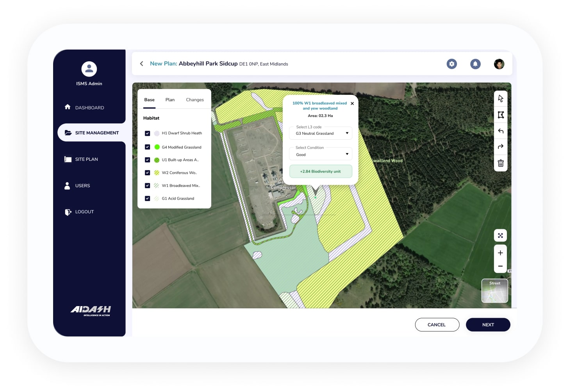Click DE1 0NP, East Midlands text
Screen dimensions: 569x392
coord(264,64)
